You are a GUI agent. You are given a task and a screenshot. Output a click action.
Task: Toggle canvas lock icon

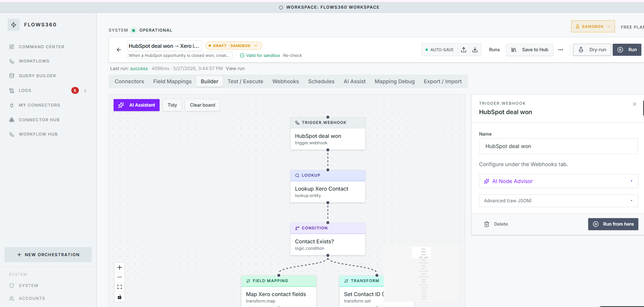[120, 297]
